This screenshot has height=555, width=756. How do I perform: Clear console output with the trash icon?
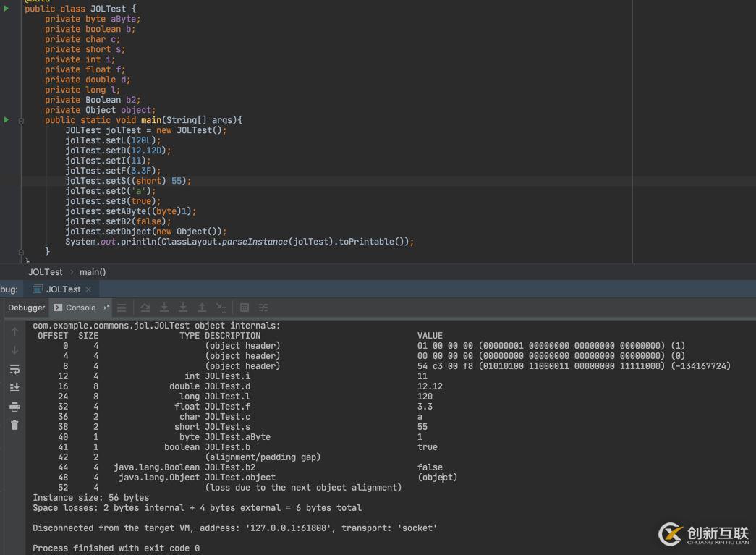click(x=14, y=425)
